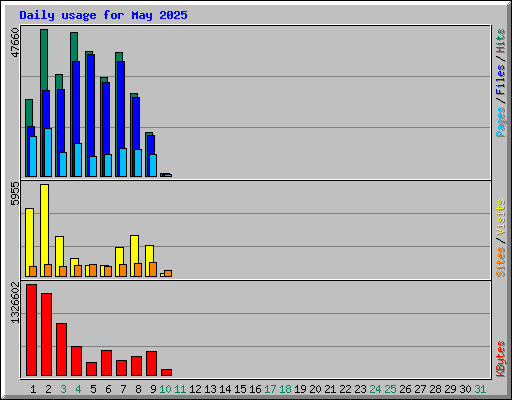Click the yellow Visits bar for day 2
Screen dimensions: 512x400
(44, 223)
